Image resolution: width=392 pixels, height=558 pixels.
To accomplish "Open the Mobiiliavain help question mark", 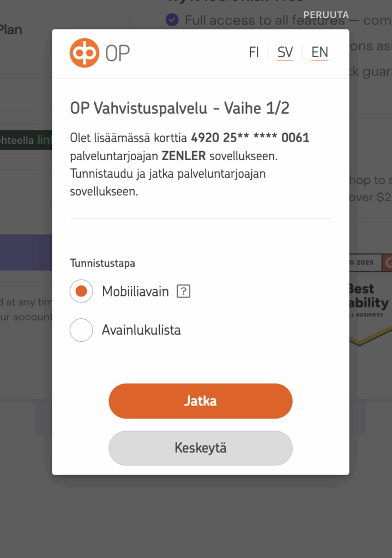I will [x=184, y=292].
